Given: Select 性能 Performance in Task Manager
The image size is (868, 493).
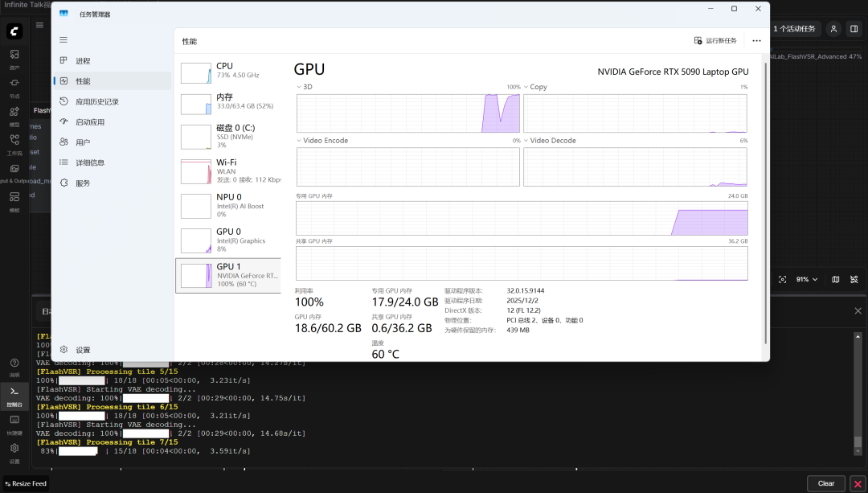Looking at the screenshot, I should (x=113, y=81).
